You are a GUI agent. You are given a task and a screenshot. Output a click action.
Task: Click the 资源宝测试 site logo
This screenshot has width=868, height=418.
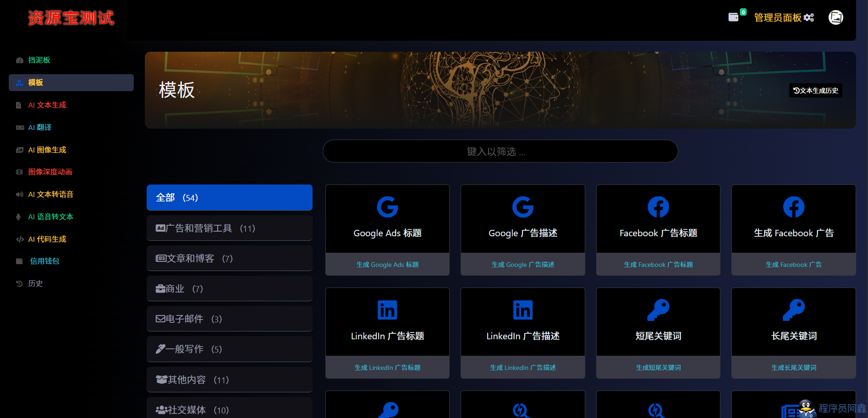coord(71,18)
